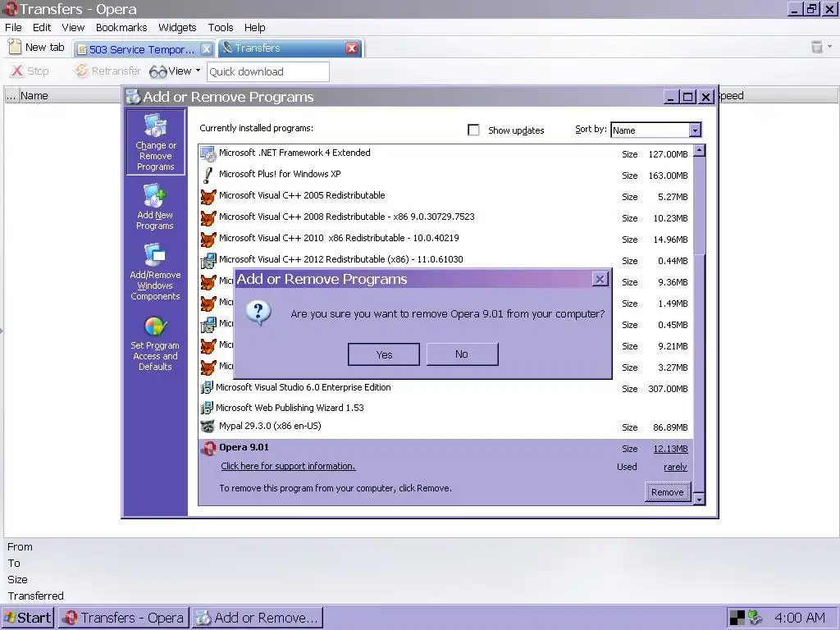
Task: Close the 503 Service tab
Action: [207, 49]
